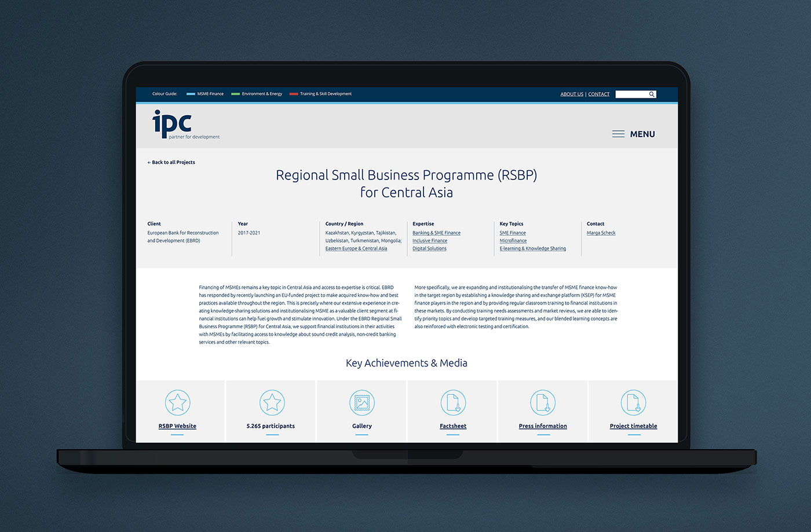The image size is (811, 532).
Task: Click the Training & Skill Development red swatch
Action: coord(294,94)
